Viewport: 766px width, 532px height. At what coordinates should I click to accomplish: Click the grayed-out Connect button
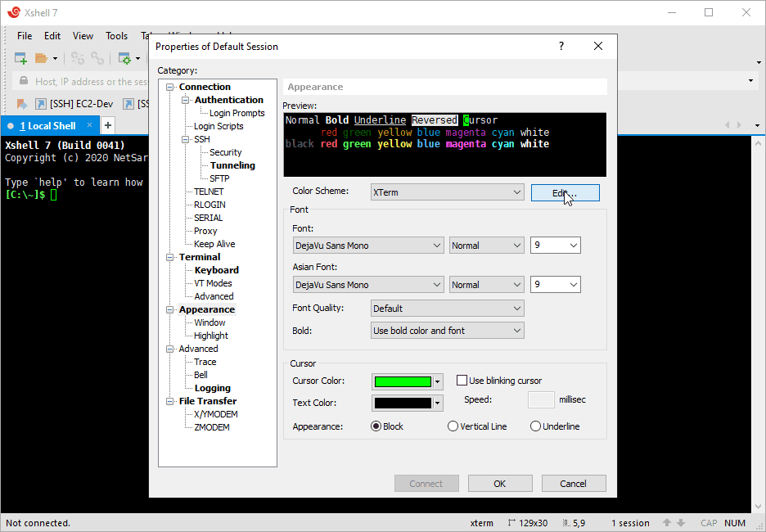[x=426, y=484]
